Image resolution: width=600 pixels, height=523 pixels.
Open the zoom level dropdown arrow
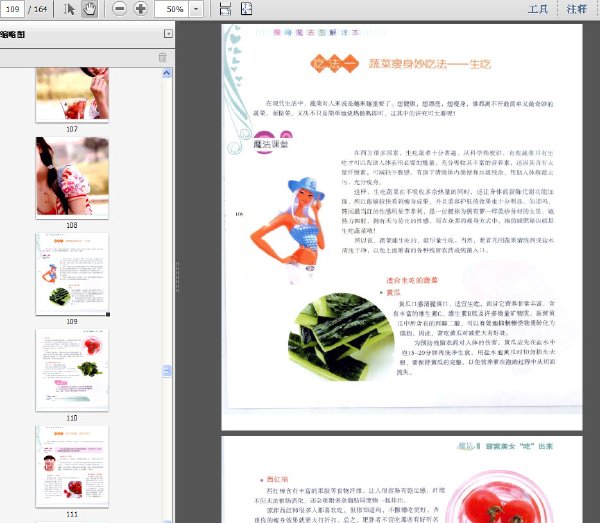pyautogui.click(x=196, y=9)
